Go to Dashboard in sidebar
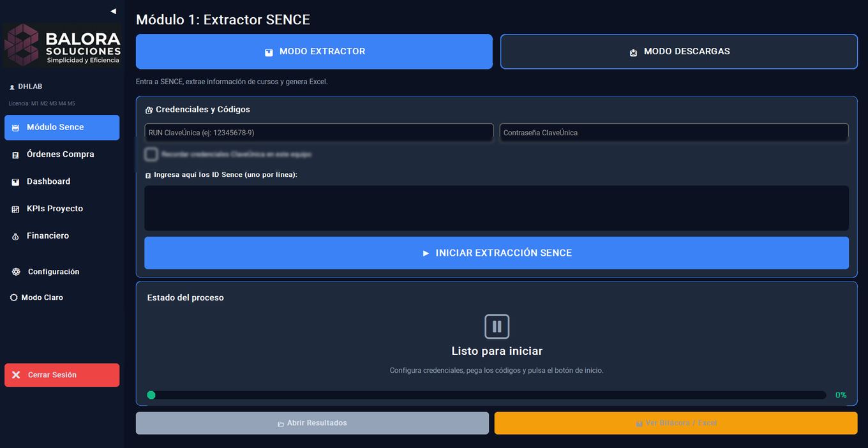 (x=62, y=181)
